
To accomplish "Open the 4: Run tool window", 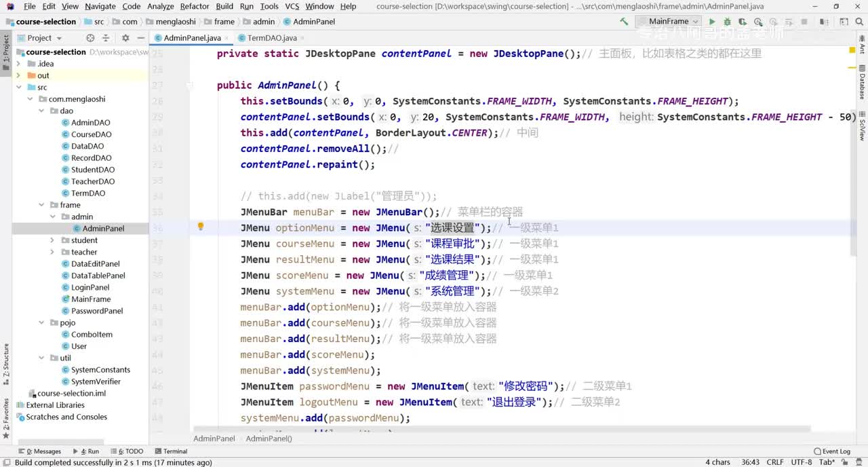I will tap(85, 451).
